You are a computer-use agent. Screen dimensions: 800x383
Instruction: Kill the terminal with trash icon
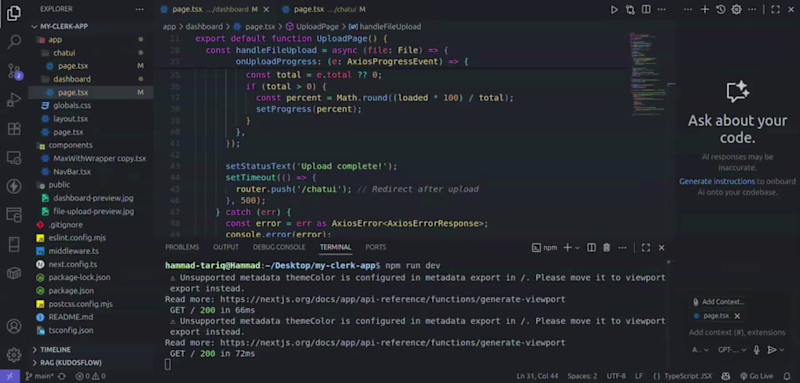pos(606,248)
